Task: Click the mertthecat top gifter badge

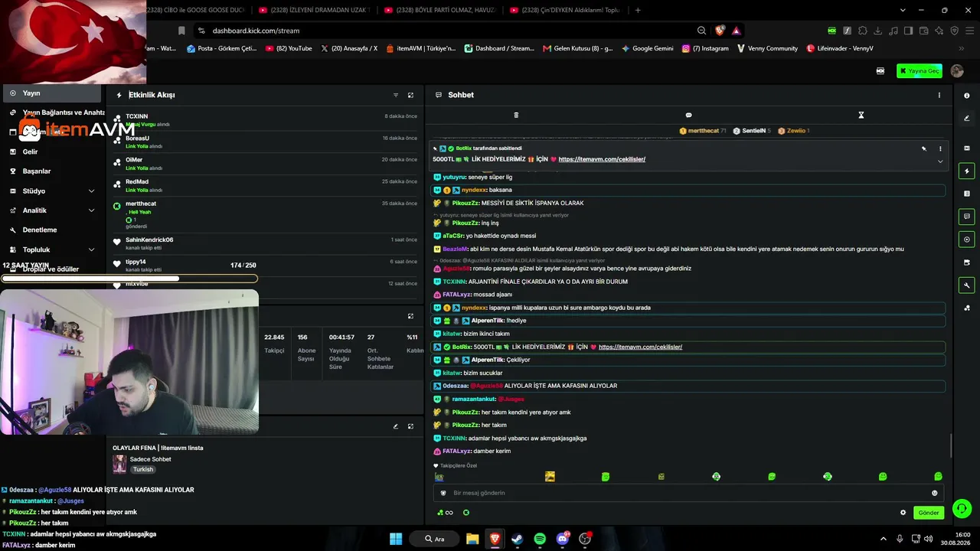Action: [x=703, y=131]
